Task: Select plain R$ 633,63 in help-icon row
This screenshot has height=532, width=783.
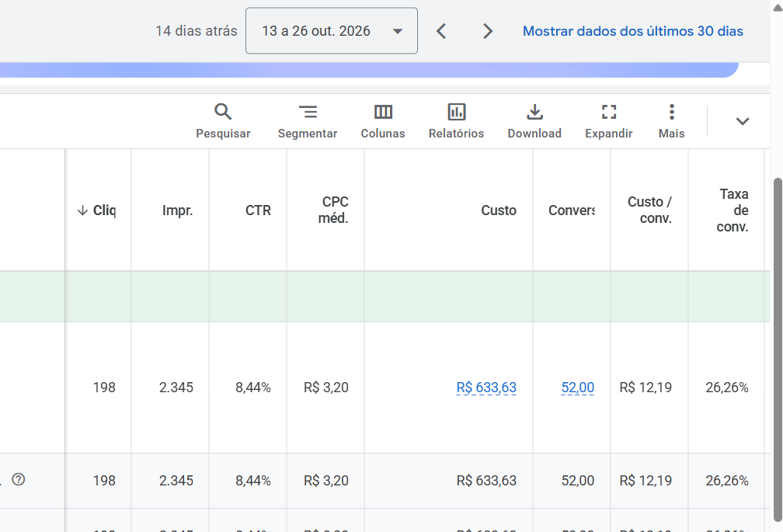Action: (486, 481)
